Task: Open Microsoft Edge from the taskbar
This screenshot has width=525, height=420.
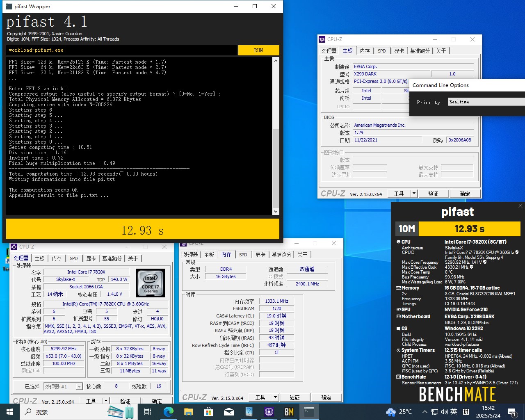Action: tap(168, 412)
